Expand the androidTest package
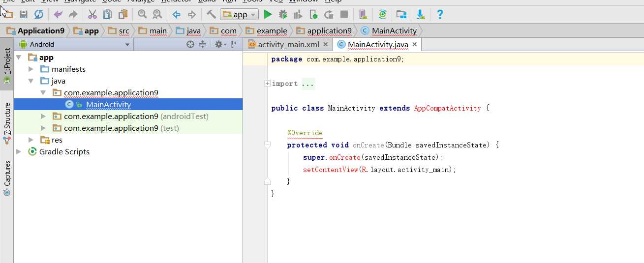 [43, 117]
